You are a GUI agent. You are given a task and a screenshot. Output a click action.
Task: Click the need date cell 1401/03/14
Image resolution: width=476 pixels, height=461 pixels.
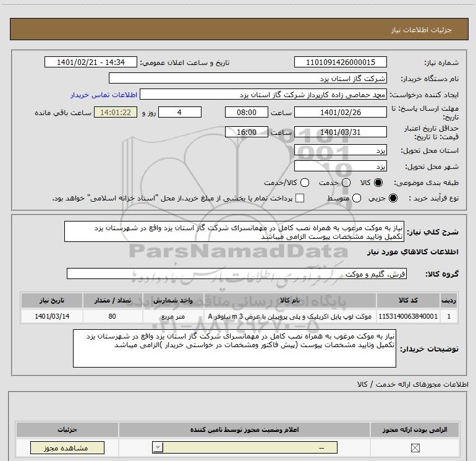click(x=52, y=316)
